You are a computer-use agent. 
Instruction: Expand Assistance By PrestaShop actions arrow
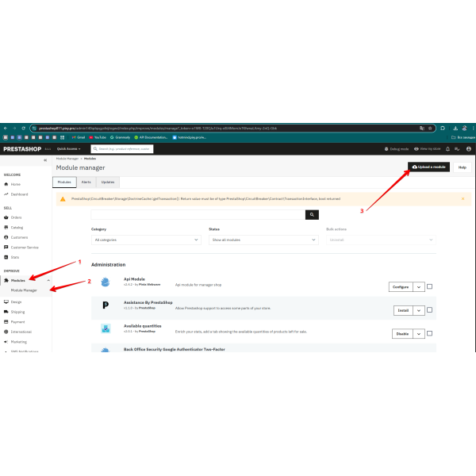click(419, 310)
